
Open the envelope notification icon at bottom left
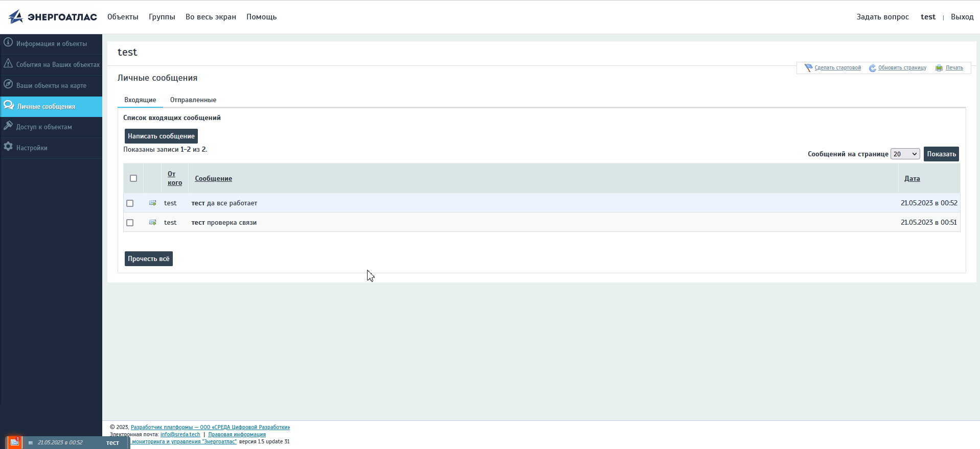[x=14, y=442]
